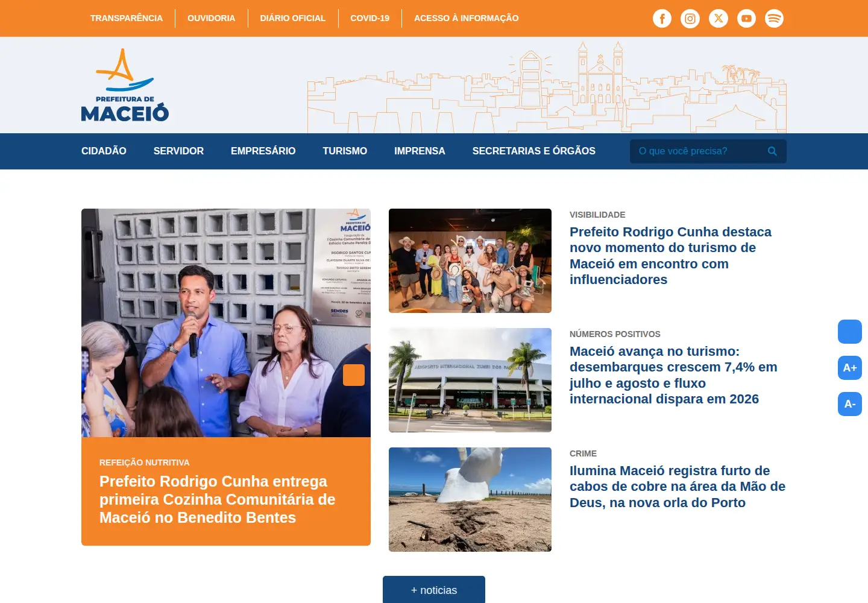This screenshot has width=868, height=603.
Task: Open Acesso à Informação link
Action: pyautogui.click(x=466, y=18)
